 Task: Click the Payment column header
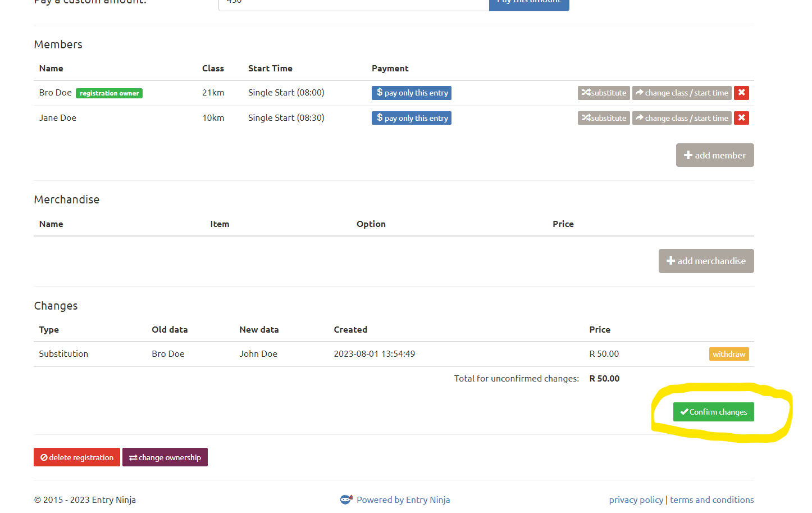pos(390,69)
